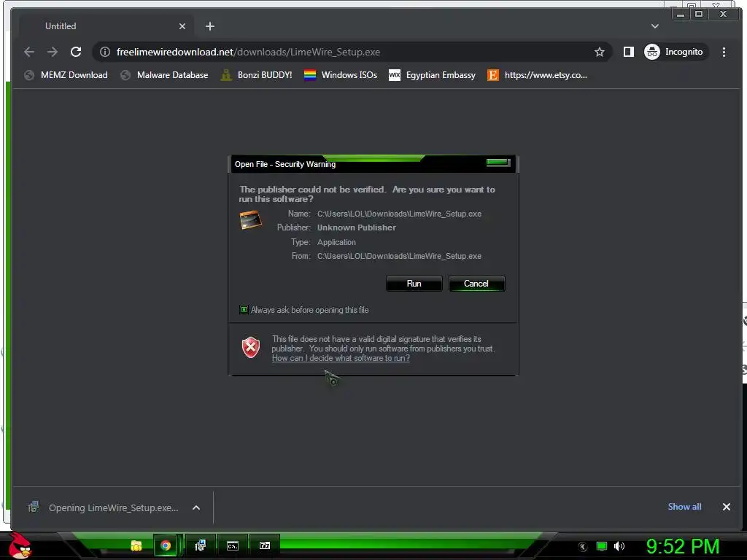Screen dimensions: 747x560
Task: Click the From path LimeWire_Setup.exe text
Action: click(x=399, y=256)
